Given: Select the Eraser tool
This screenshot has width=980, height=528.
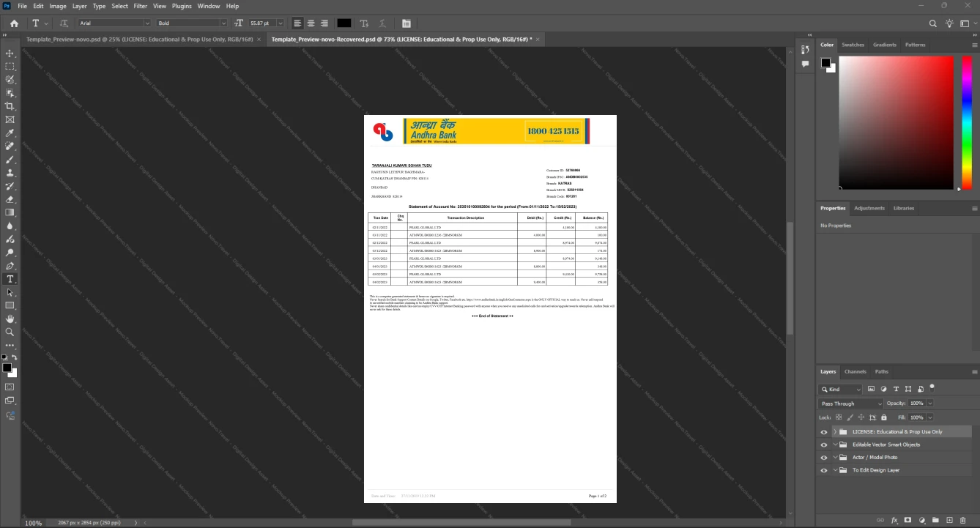Looking at the screenshot, I should pos(10,199).
